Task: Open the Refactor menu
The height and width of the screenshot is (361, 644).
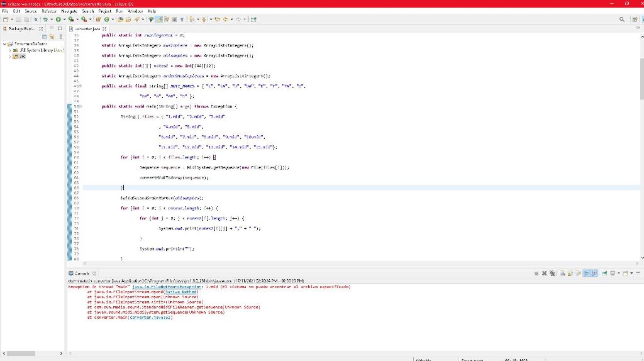Action: coord(49,11)
